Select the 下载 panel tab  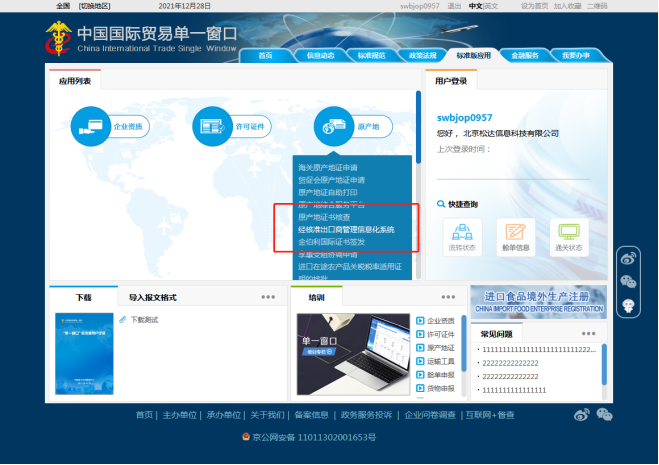84,297
